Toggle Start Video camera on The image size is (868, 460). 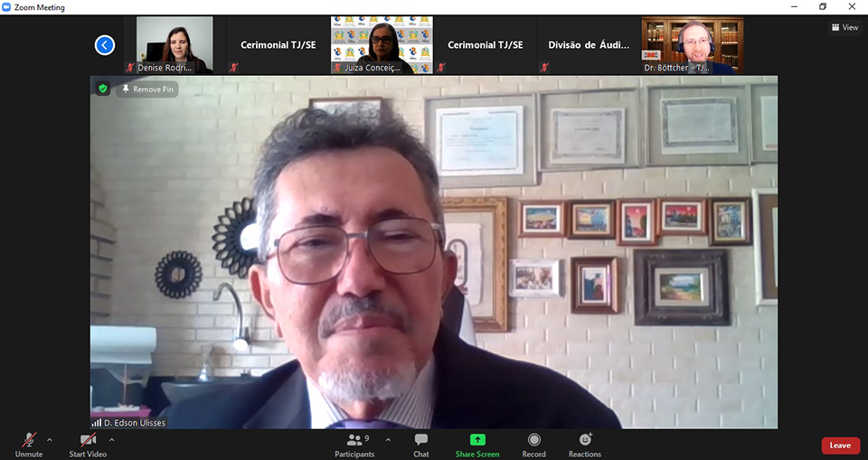pos(88,444)
